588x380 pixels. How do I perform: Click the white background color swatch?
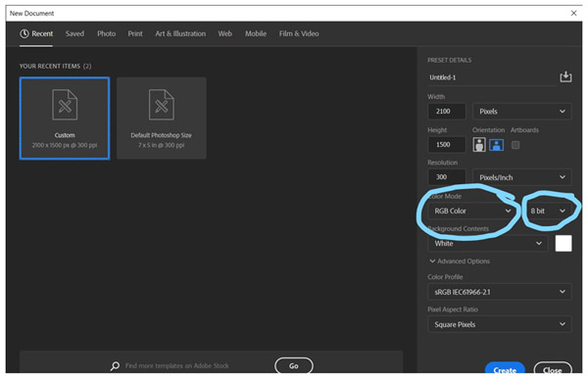coord(563,243)
